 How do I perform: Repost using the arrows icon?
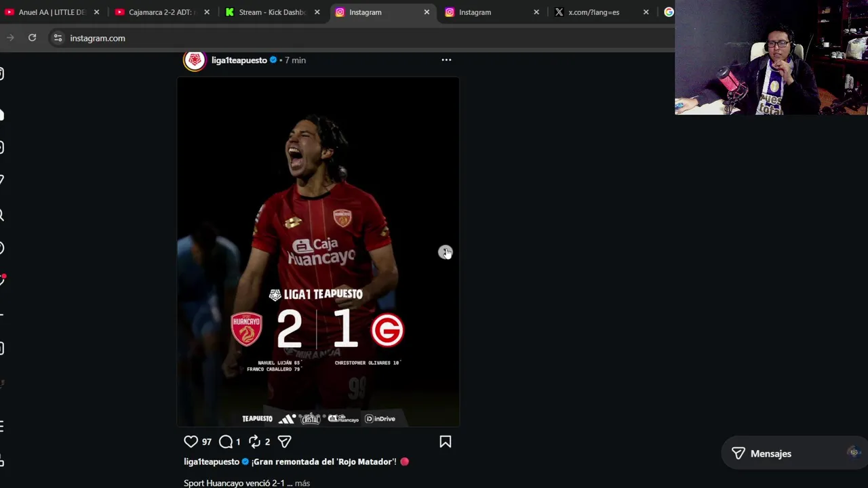254,442
